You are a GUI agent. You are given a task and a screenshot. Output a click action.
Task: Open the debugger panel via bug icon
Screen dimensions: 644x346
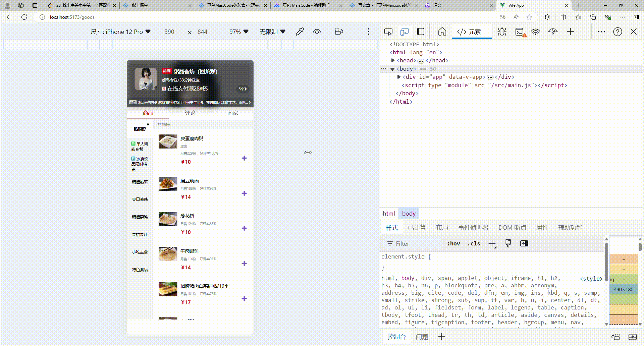point(502,32)
